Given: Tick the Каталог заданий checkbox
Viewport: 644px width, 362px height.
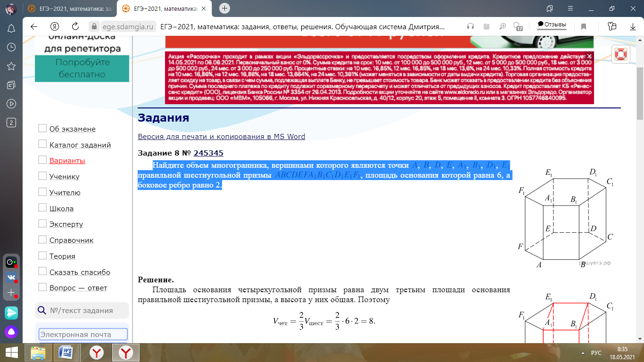Looking at the screenshot, I should point(42,144).
